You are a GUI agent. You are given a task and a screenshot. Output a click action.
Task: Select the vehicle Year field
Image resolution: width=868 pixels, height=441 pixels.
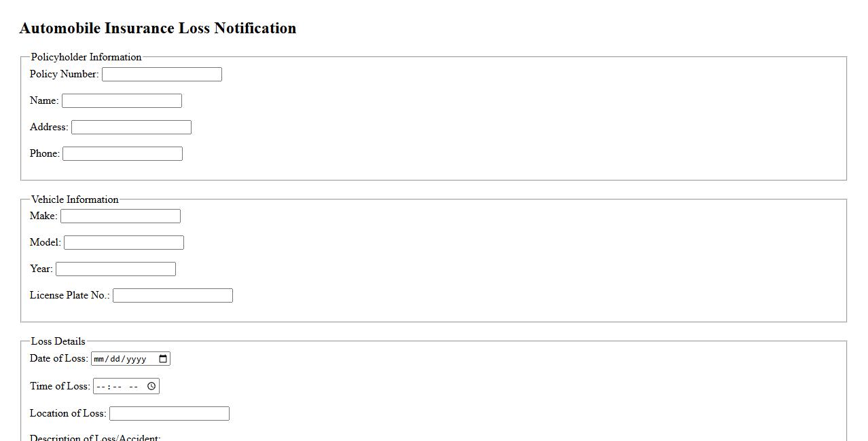pyautogui.click(x=115, y=269)
